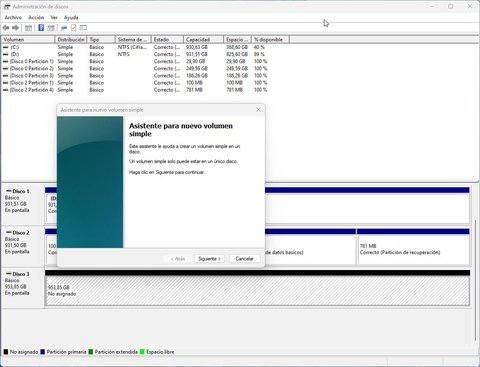The image size is (480, 367).
Task: Click the light green Espacio libre swatch
Action: (x=142, y=352)
